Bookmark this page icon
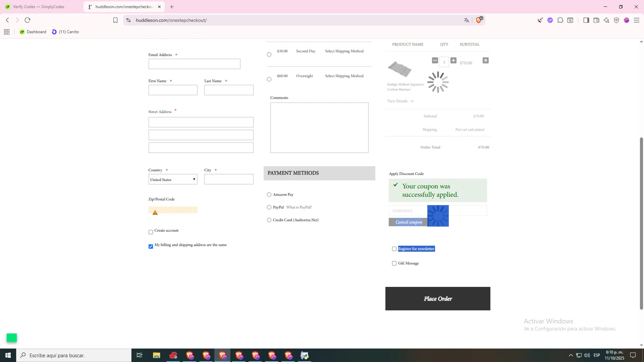The height and width of the screenshot is (362, 644). pyautogui.click(x=115, y=20)
